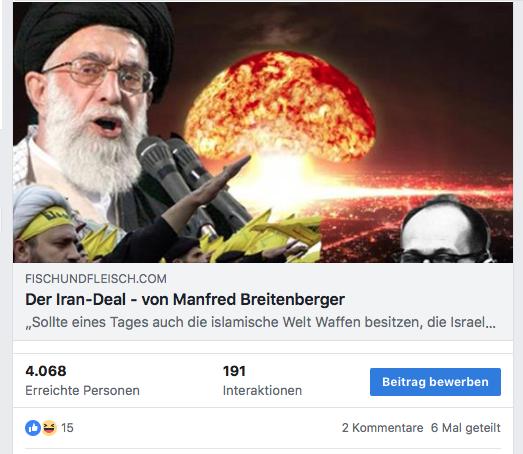
Task: Click the black-and-white portrait in image corner
Action: 445,230
